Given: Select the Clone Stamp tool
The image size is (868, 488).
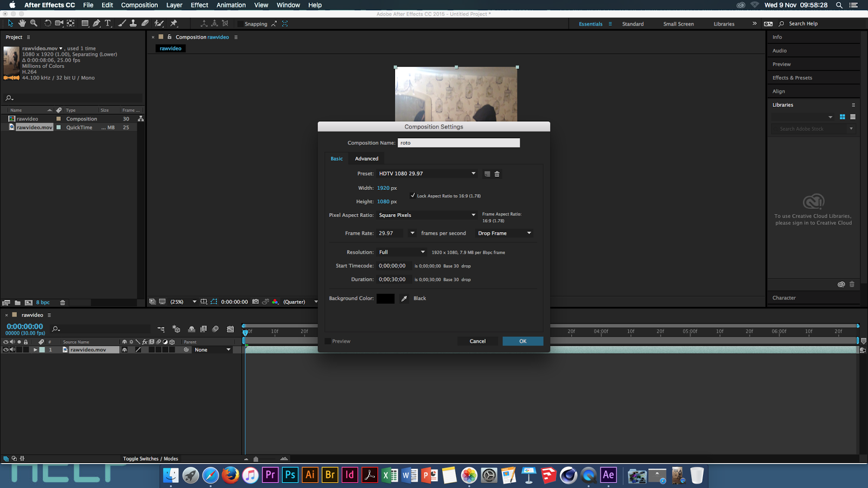Looking at the screenshot, I should click(x=133, y=23).
